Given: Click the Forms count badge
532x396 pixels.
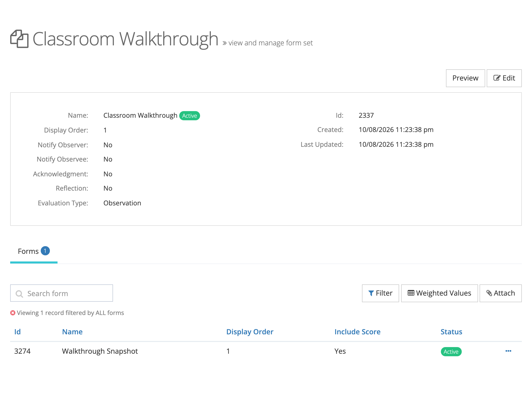Looking at the screenshot, I should pos(45,251).
